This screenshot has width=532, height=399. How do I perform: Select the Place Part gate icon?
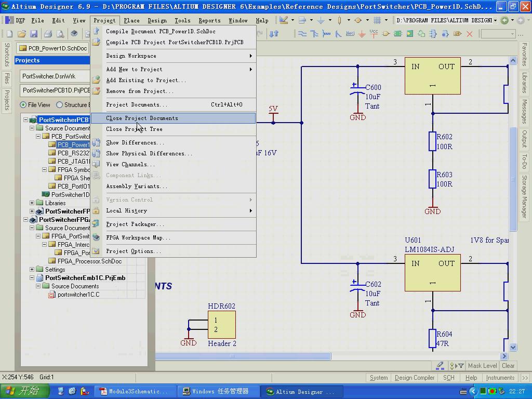click(386, 34)
